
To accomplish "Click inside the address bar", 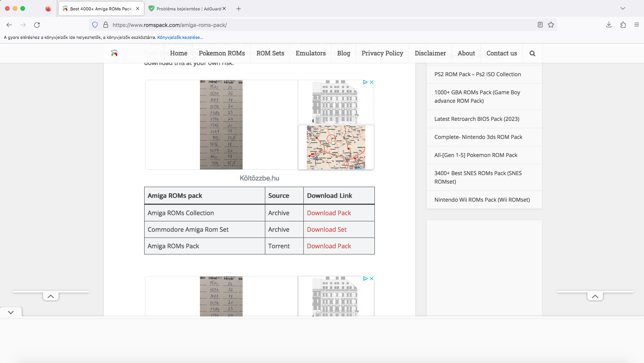I will click(269, 25).
